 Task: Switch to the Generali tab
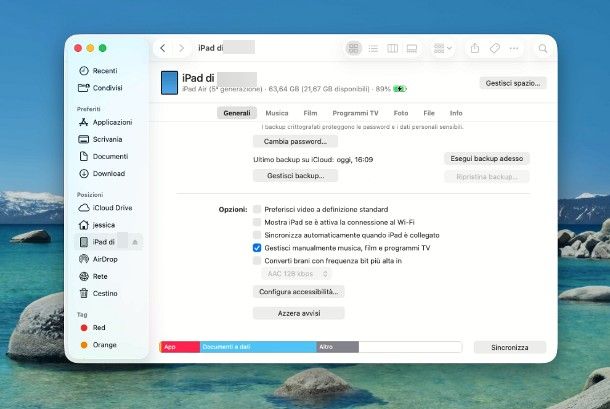(x=237, y=113)
